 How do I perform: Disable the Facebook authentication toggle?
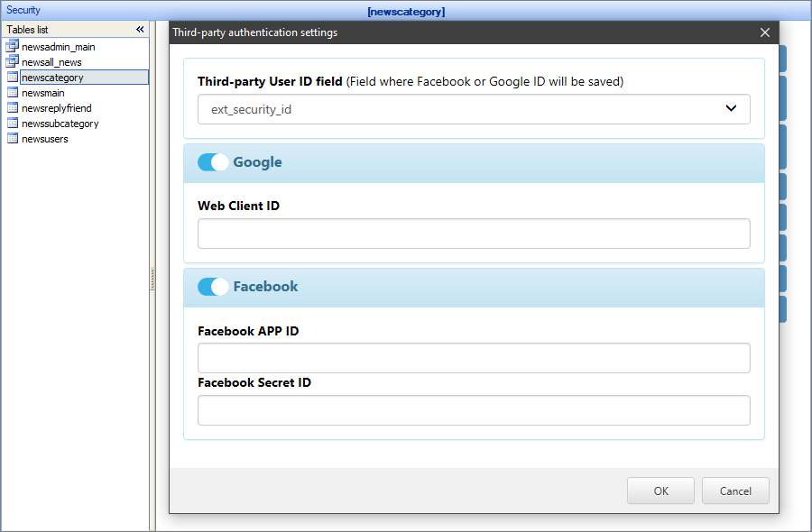click(x=213, y=287)
